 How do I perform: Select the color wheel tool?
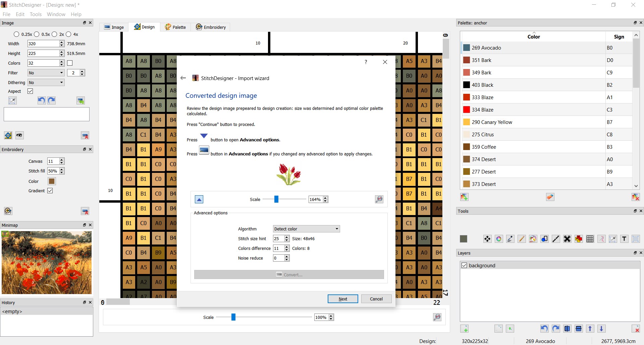click(x=499, y=239)
